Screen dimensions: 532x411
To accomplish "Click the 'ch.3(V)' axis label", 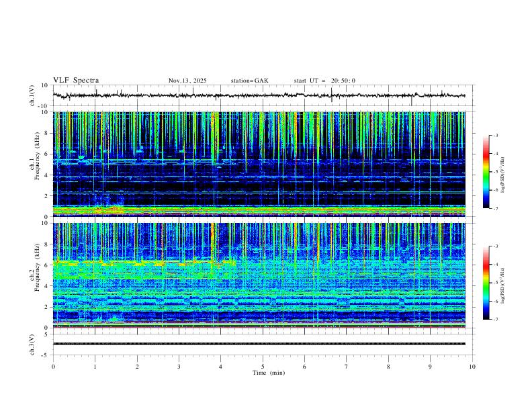I will click(32, 345).
